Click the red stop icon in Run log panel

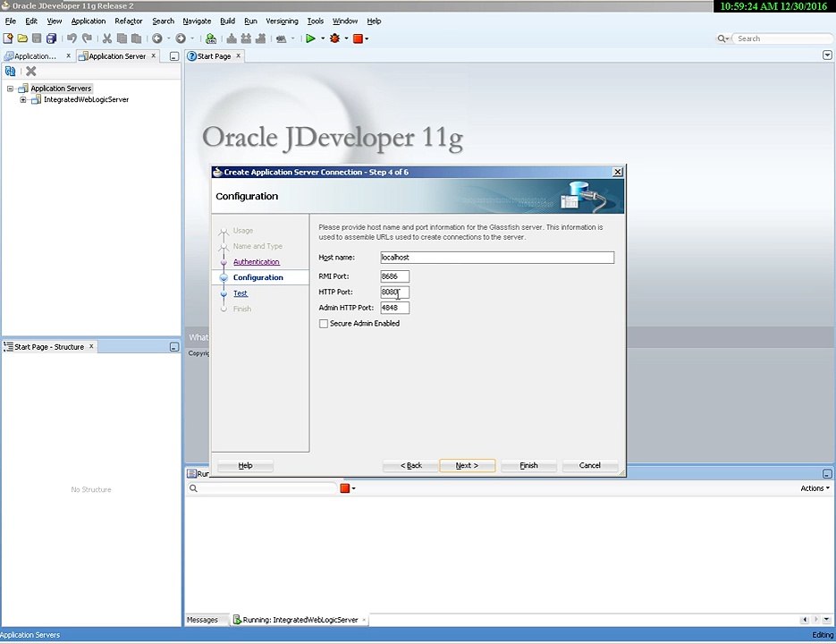pos(345,488)
